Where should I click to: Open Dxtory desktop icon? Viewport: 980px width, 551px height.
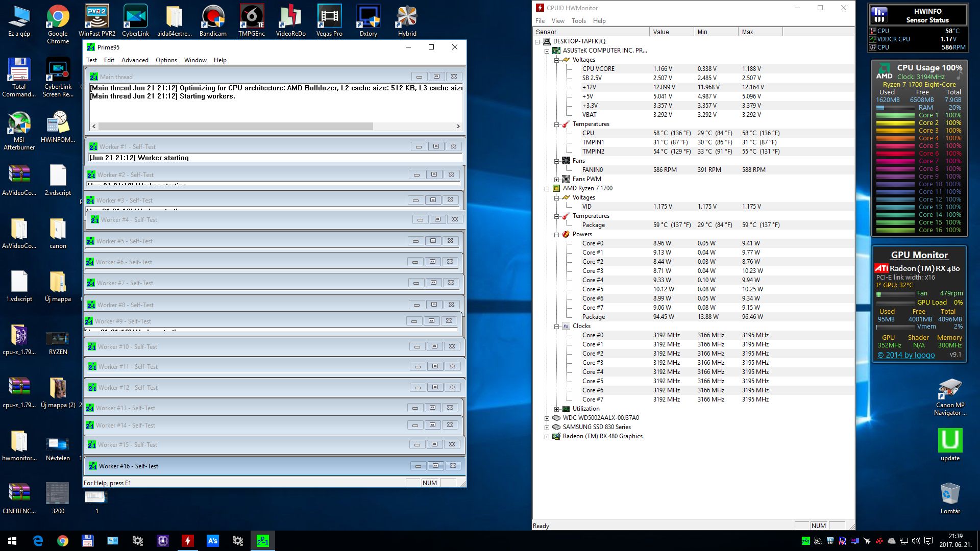coord(368,21)
